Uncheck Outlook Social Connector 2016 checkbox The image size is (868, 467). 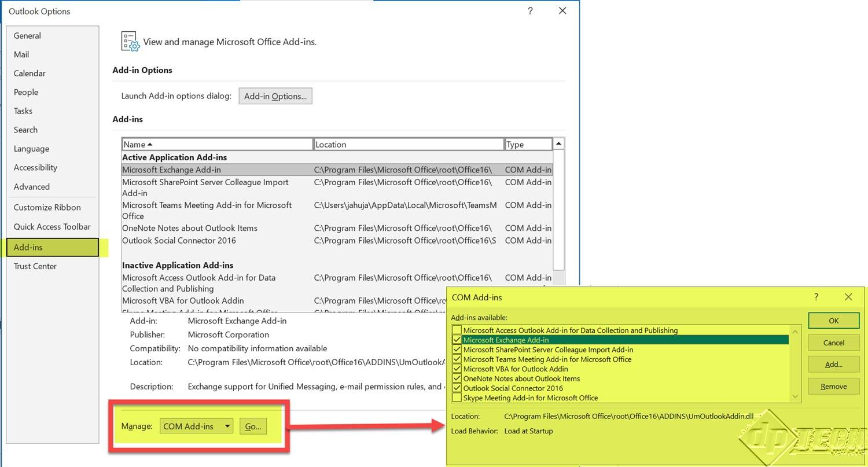pyautogui.click(x=457, y=388)
